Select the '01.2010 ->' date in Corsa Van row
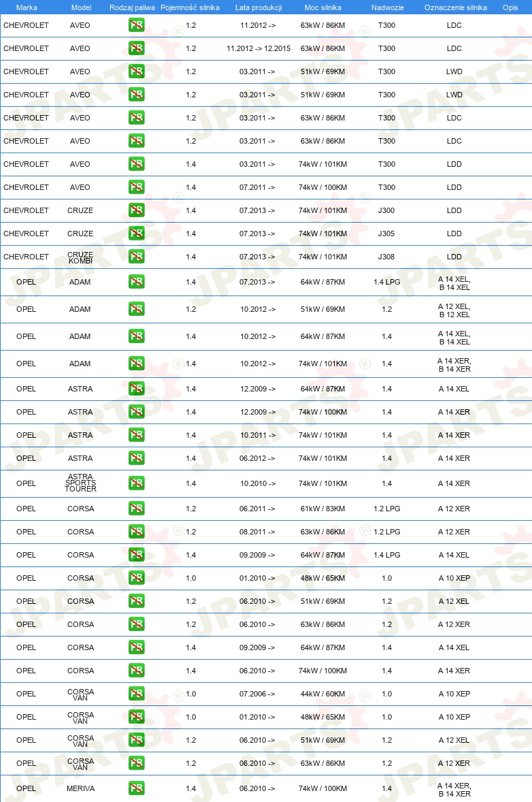 click(258, 717)
